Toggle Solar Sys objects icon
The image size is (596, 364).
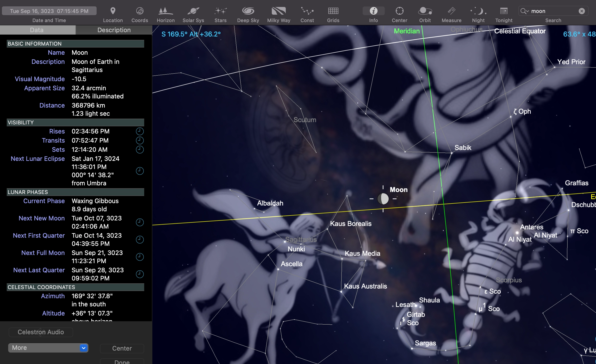(x=193, y=11)
